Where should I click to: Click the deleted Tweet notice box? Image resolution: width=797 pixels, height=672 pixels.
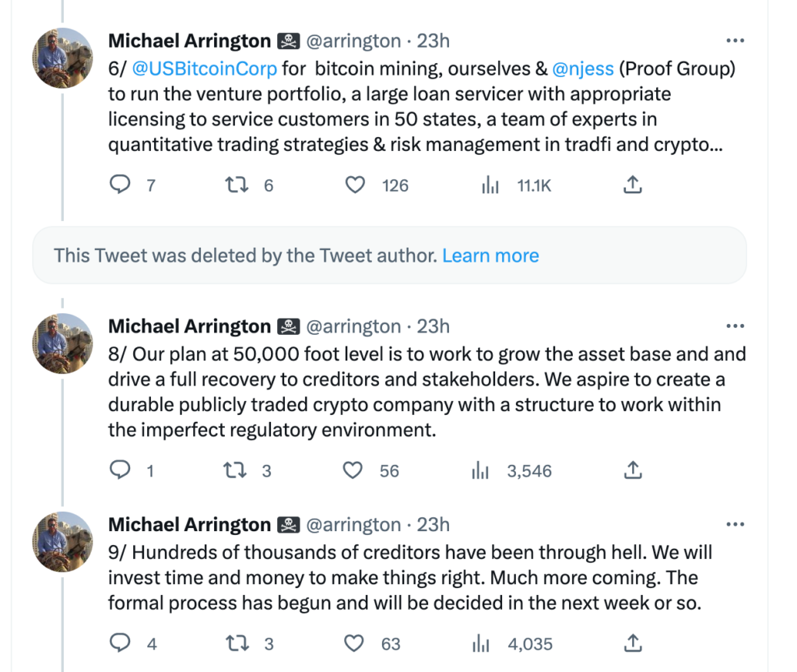pyautogui.click(x=389, y=255)
